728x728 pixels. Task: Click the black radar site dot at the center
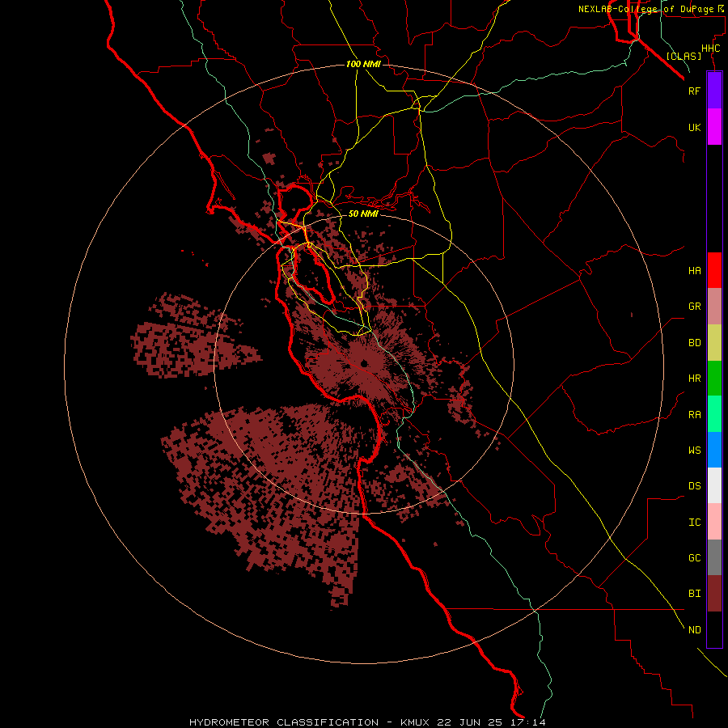click(x=364, y=363)
